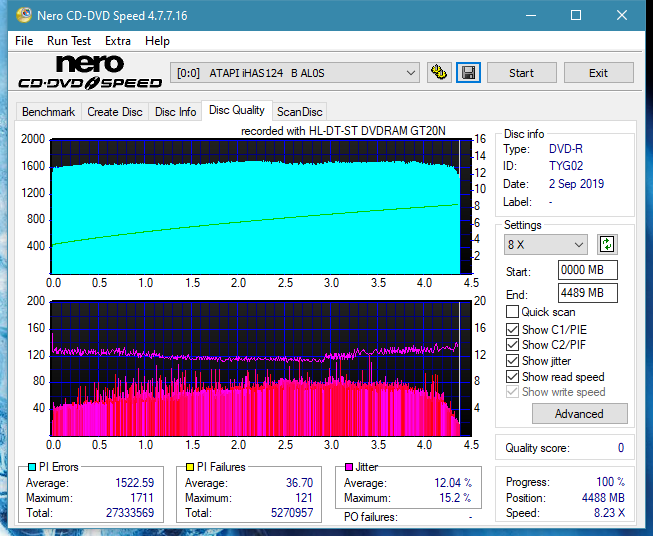This screenshot has height=536, width=653.
Task: Click the Jitter maximum value 15.2 %
Action: (x=455, y=498)
